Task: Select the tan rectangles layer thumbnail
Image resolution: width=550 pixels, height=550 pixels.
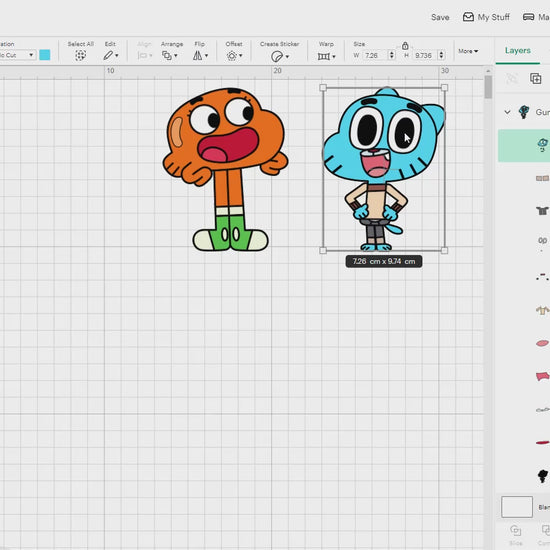Action: point(542,179)
